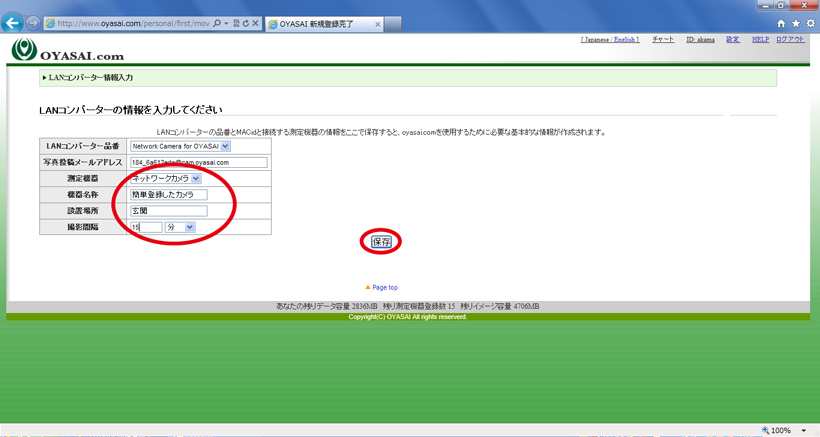Open the チャート link

[663, 40]
